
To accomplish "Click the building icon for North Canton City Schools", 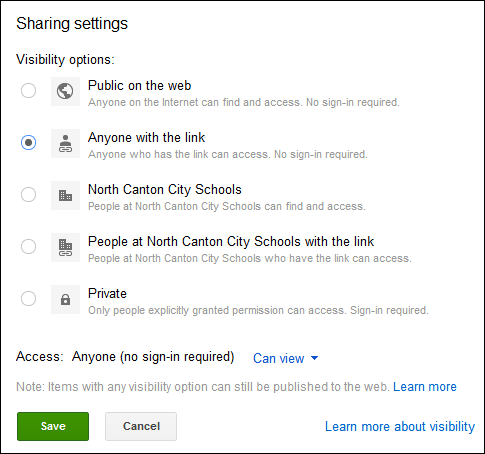I will click(65, 195).
